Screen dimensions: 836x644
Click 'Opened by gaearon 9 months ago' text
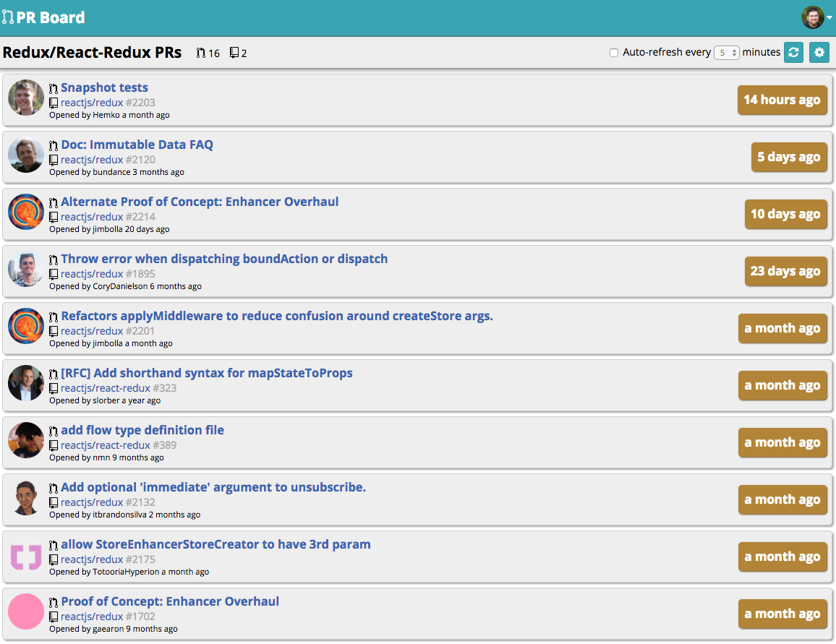(114, 629)
